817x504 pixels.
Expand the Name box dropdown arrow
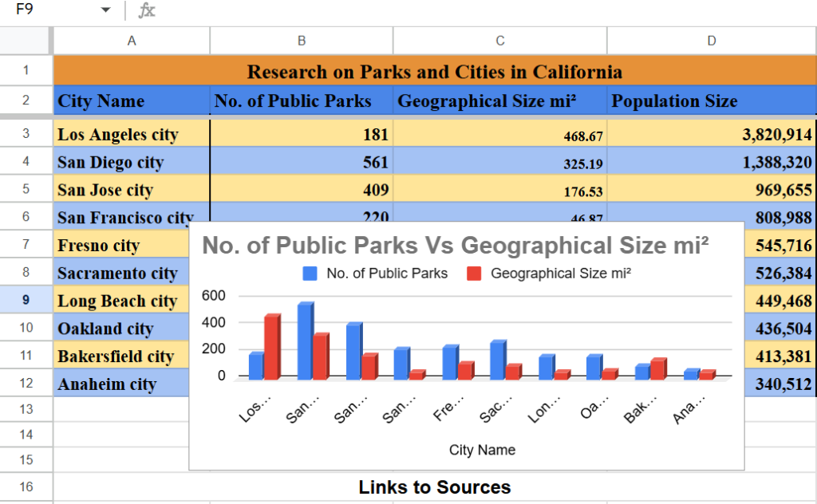coord(105,10)
